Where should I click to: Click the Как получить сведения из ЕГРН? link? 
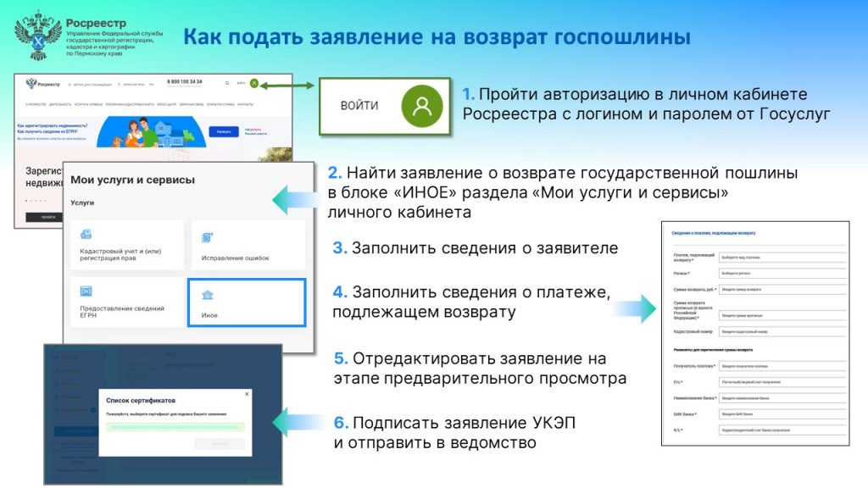point(47,131)
